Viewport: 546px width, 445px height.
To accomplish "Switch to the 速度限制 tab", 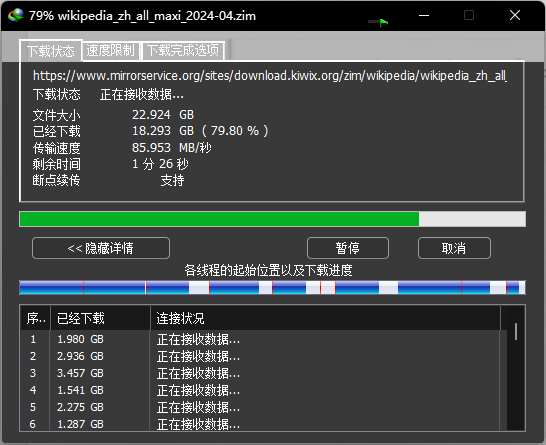I will pos(110,51).
